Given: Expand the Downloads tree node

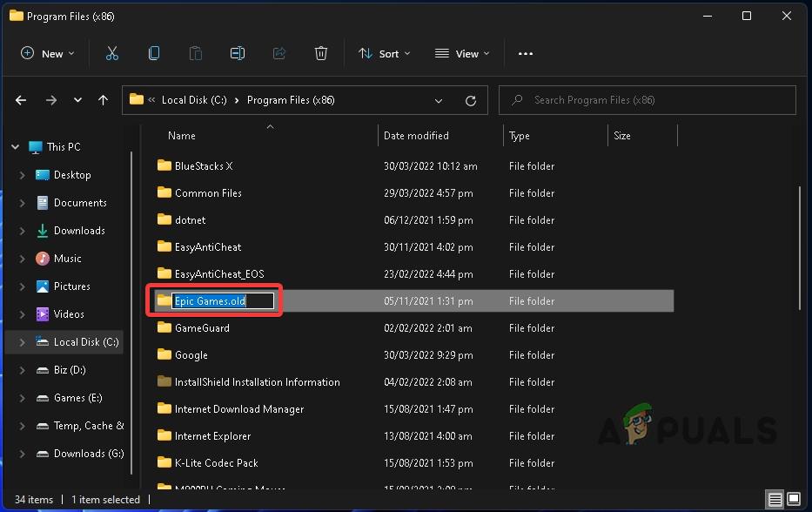Looking at the screenshot, I should pyautogui.click(x=22, y=231).
